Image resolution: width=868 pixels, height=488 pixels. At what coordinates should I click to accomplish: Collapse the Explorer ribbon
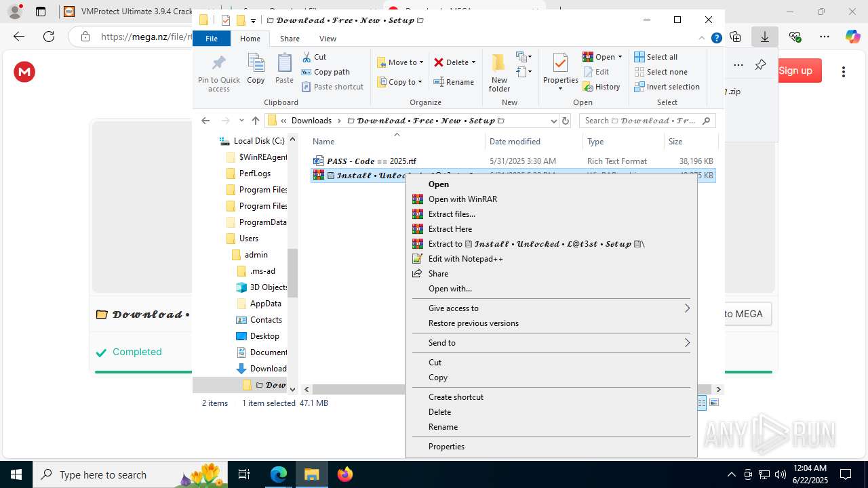pyautogui.click(x=702, y=39)
